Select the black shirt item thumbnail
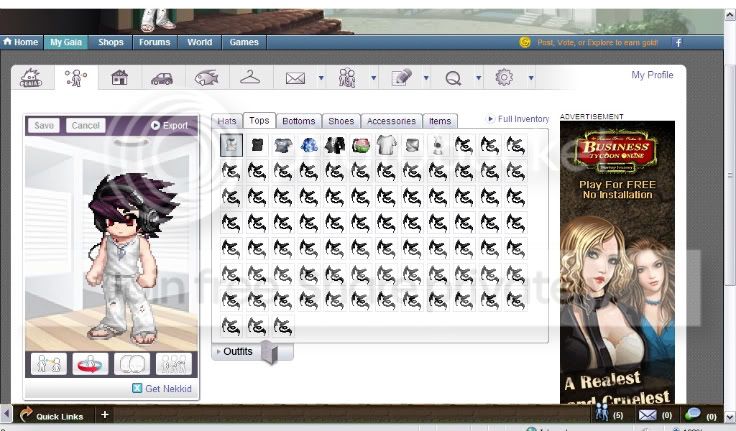 [257, 145]
